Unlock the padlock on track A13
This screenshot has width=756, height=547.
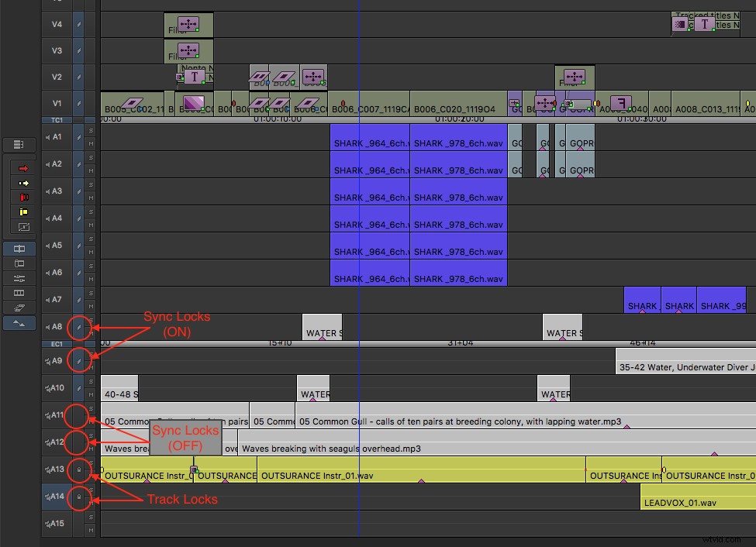(x=81, y=470)
